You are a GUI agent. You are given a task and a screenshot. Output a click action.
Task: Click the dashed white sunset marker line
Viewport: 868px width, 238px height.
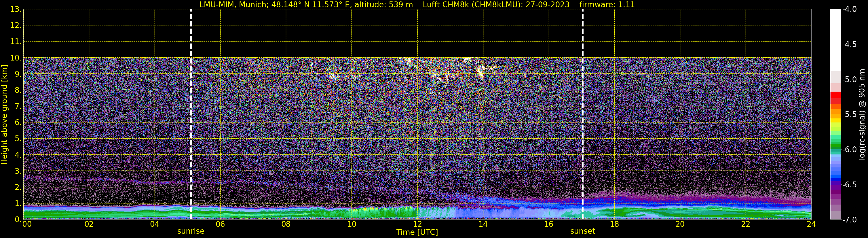coord(583,114)
